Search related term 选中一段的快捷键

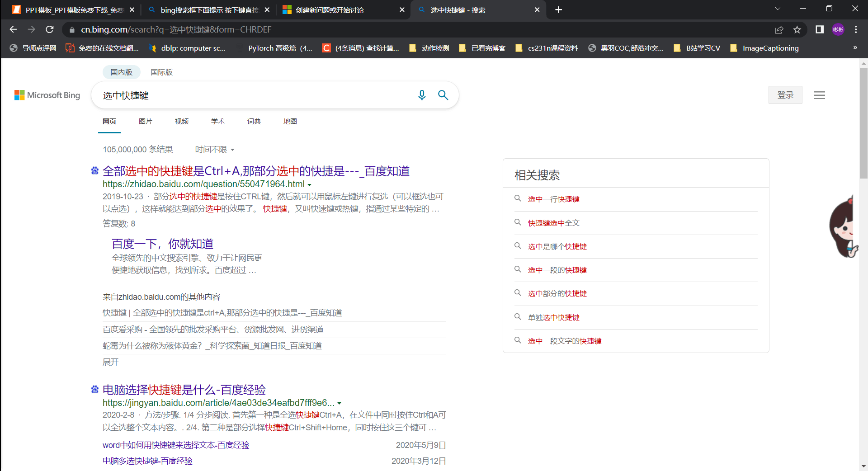(x=557, y=270)
